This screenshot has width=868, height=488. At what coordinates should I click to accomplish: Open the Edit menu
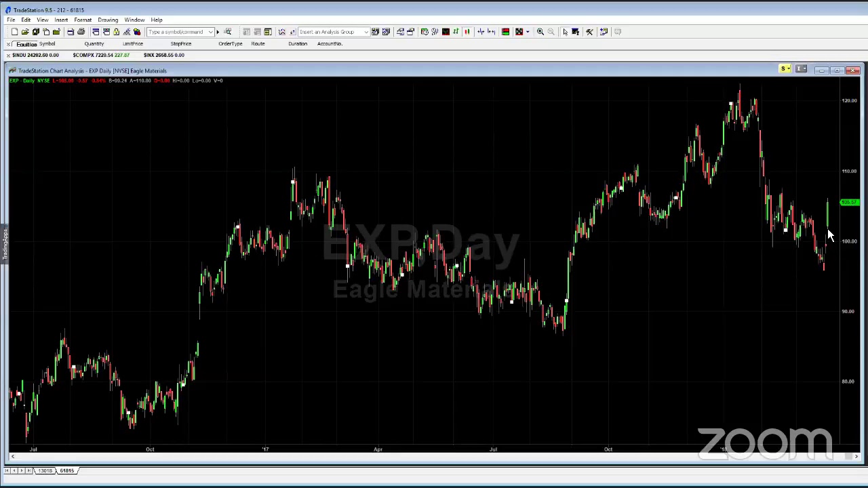(26, 20)
